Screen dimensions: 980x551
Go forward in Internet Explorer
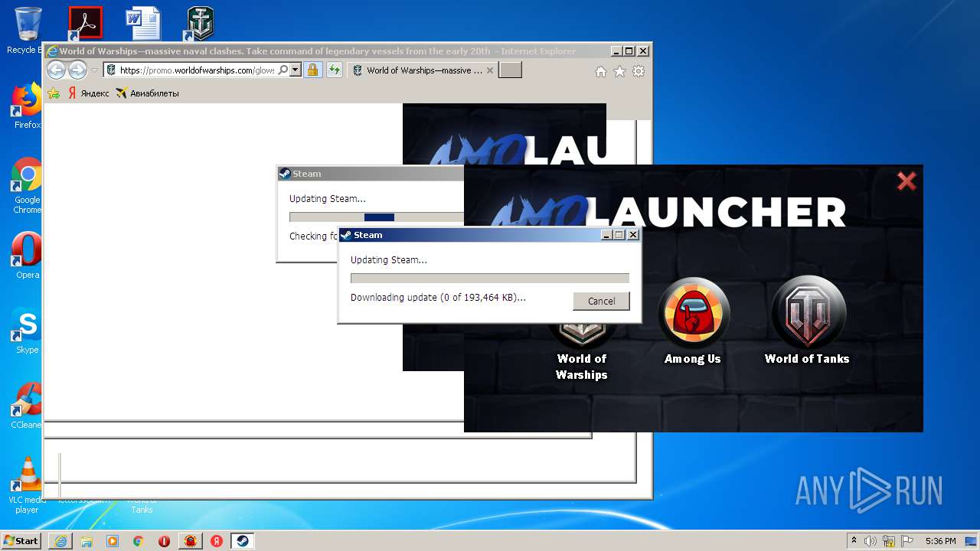click(x=77, y=70)
